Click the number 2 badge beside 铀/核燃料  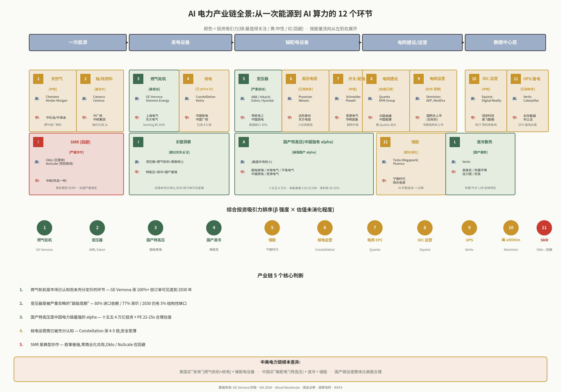[x=86, y=79]
